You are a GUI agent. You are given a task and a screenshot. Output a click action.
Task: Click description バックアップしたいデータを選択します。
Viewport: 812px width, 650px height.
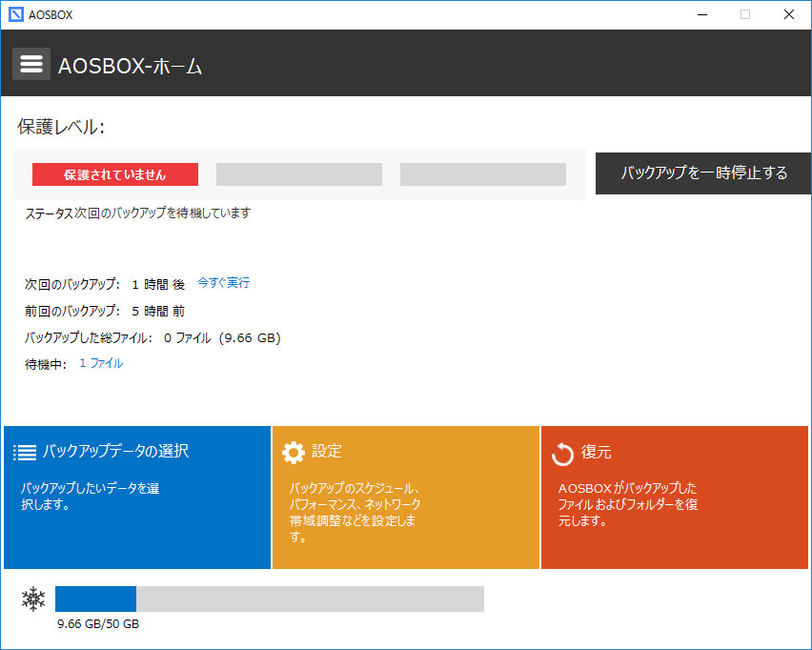pos(91,497)
